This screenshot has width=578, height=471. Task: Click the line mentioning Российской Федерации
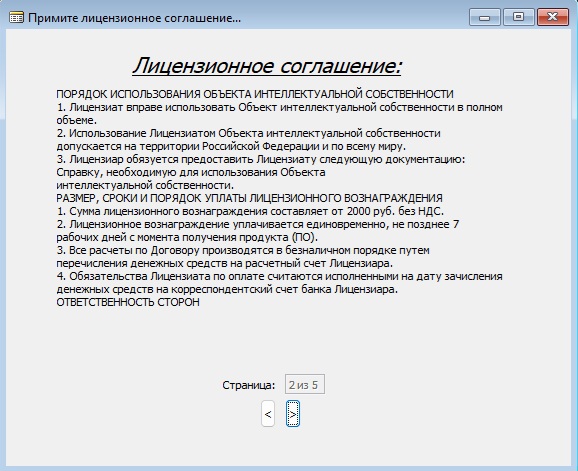[231, 146]
